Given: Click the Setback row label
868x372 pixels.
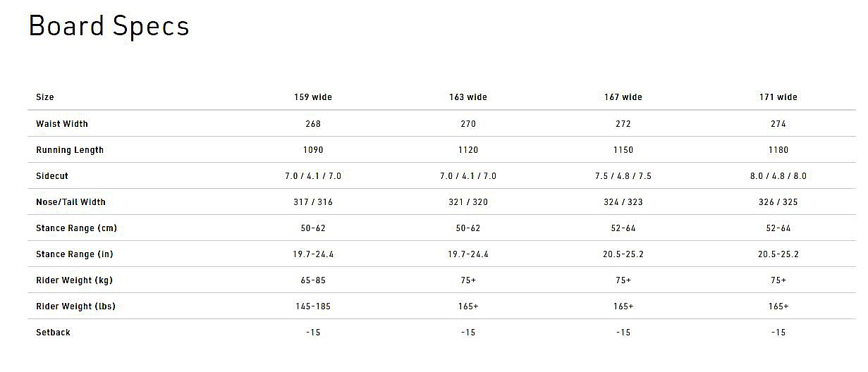Looking at the screenshot, I should (x=54, y=333).
